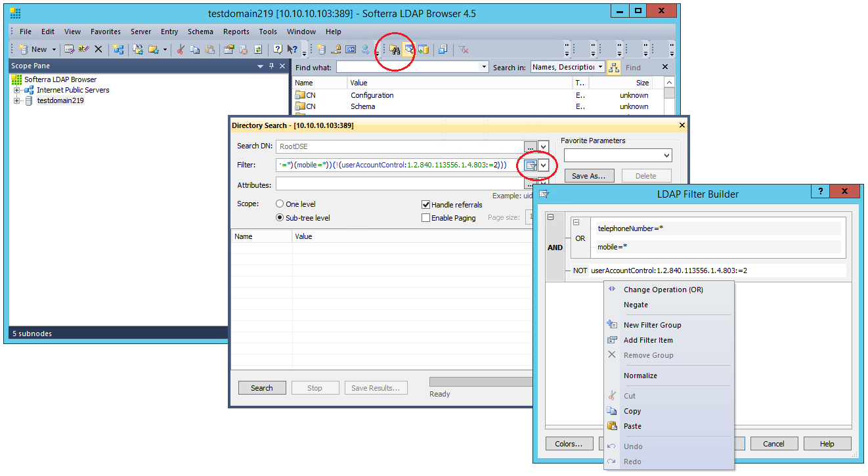
Task: Click the What's This arrow-question icon
Action: [292, 49]
